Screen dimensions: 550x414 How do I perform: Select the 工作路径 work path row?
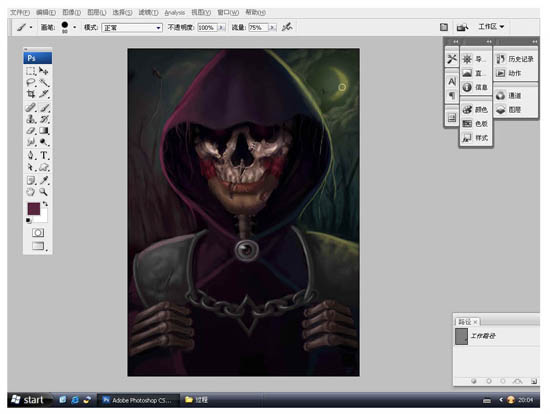tap(497, 336)
